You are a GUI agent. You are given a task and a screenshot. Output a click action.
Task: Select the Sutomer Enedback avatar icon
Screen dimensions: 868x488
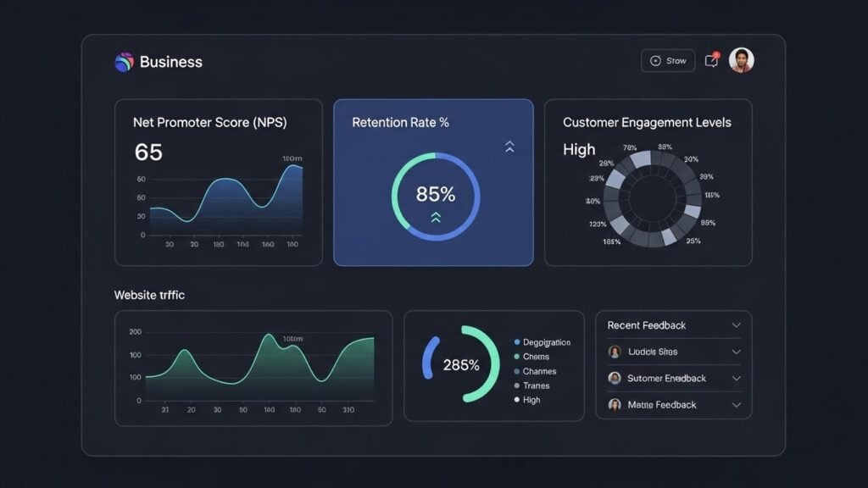(613, 378)
